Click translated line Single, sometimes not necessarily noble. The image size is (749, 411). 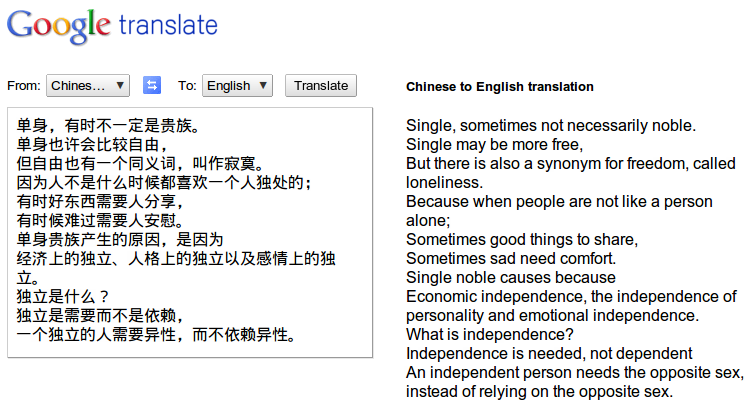[x=551, y=126]
